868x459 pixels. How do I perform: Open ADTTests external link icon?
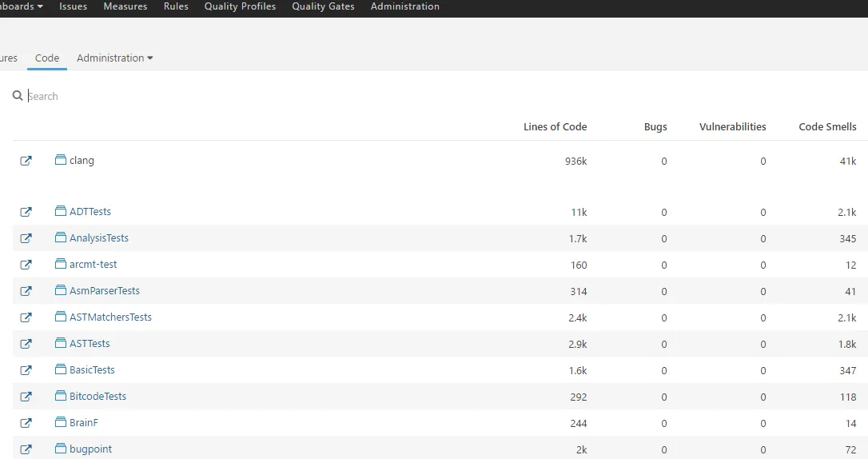(x=26, y=212)
